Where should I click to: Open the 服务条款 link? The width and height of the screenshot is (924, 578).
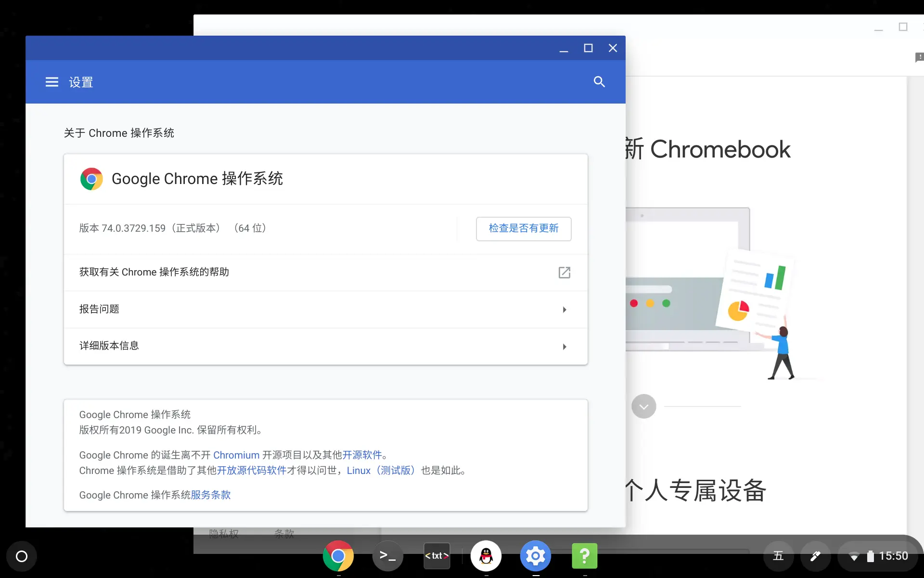pyautogui.click(x=211, y=495)
